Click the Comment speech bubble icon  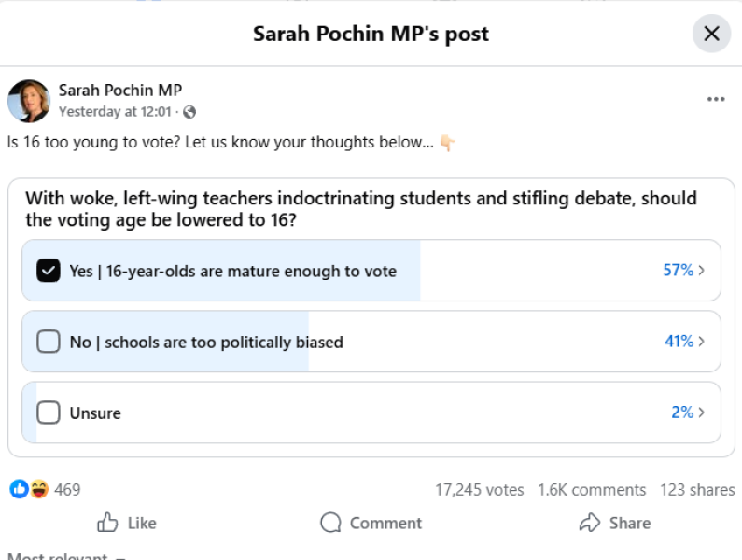330,523
